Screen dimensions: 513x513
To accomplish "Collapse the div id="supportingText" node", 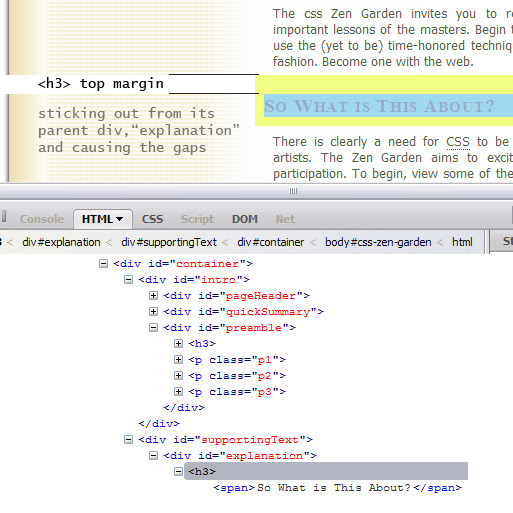I will tap(128, 440).
